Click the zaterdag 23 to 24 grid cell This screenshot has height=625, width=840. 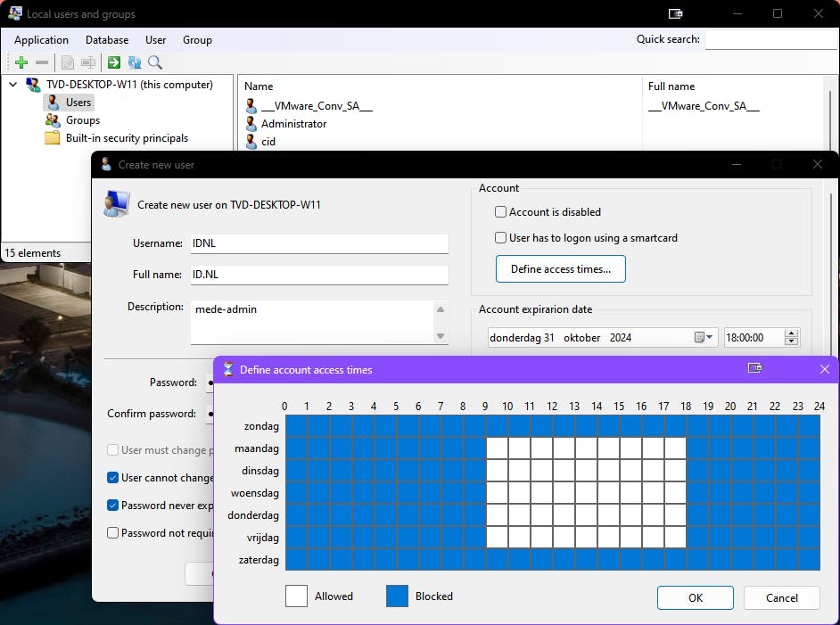click(x=809, y=560)
